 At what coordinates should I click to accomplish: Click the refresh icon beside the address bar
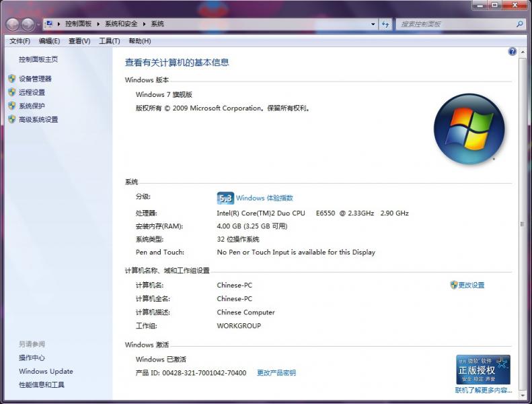point(385,24)
